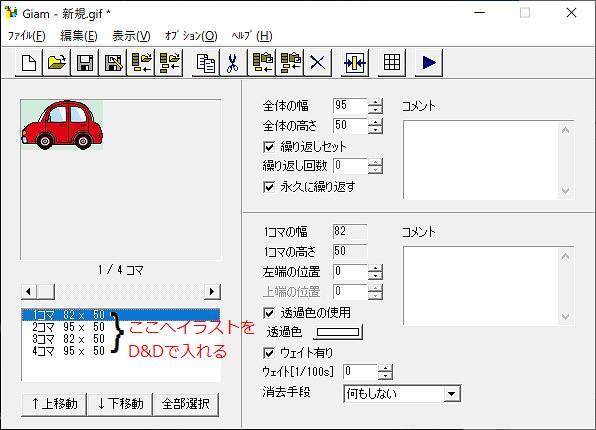
Task: Increase 全体の幅 with the up spinner
Action: click(375, 102)
